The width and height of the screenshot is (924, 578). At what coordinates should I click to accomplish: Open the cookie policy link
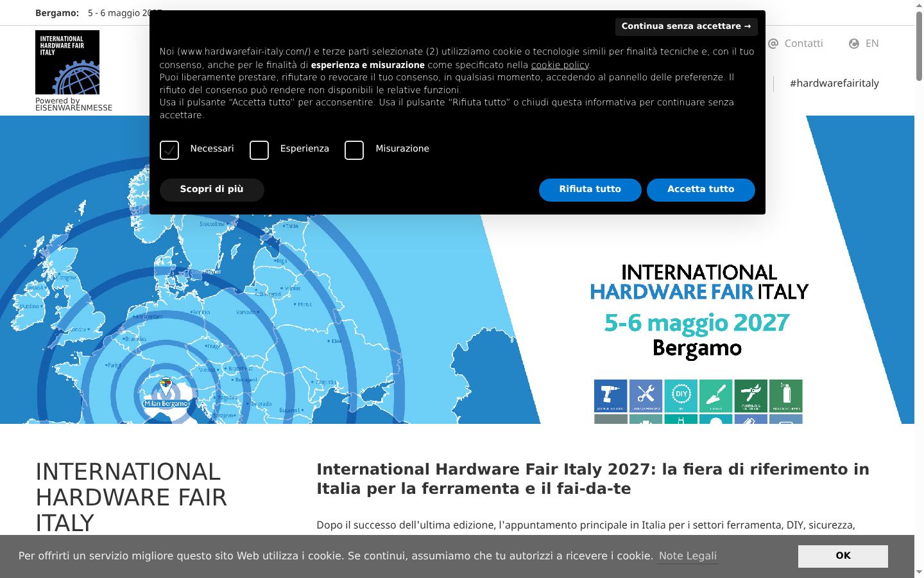[x=560, y=65]
